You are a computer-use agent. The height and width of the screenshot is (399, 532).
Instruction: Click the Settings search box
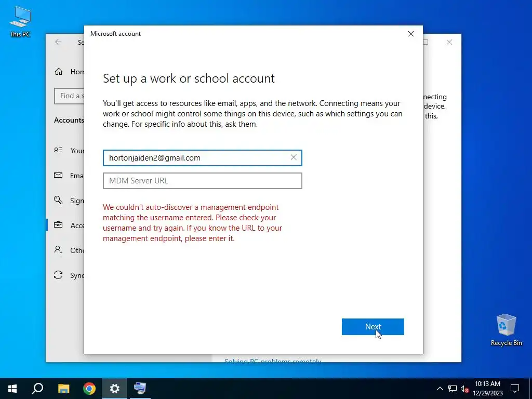(70, 96)
